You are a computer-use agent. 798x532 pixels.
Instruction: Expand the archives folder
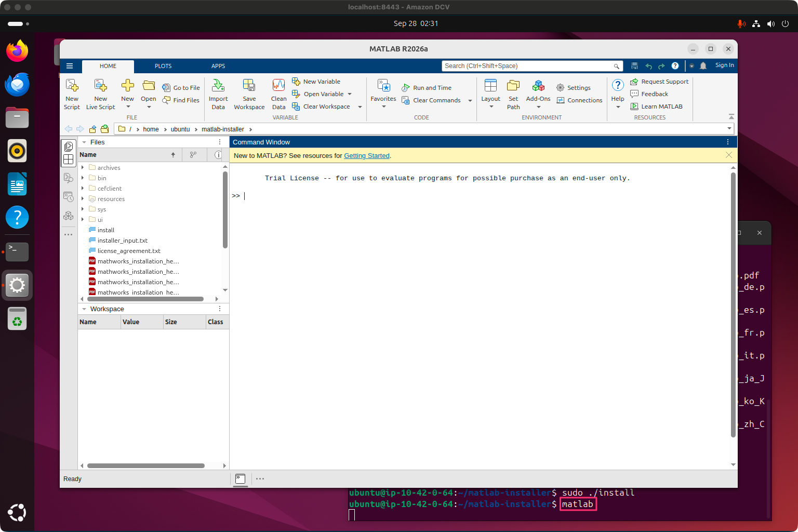click(x=83, y=167)
